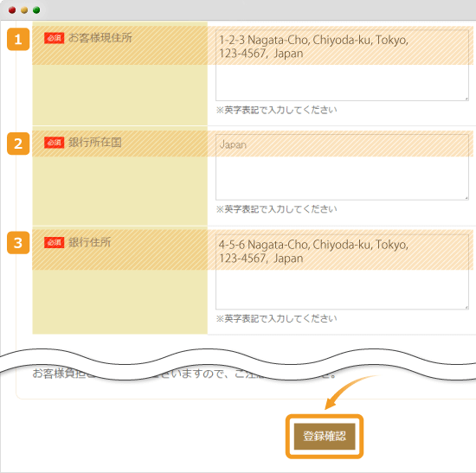Click the resize grip of 銀行所在国 box
This screenshot has height=473, width=476.
coord(466,198)
